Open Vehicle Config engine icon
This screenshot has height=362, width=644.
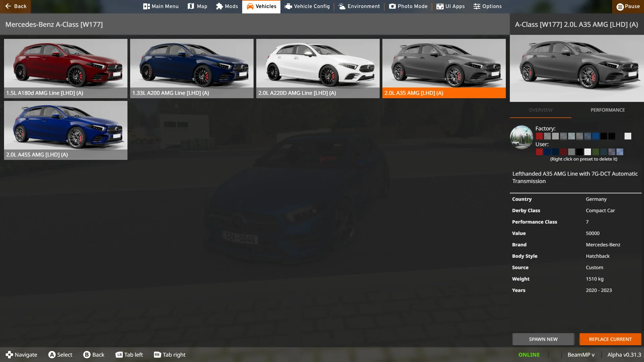click(288, 6)
